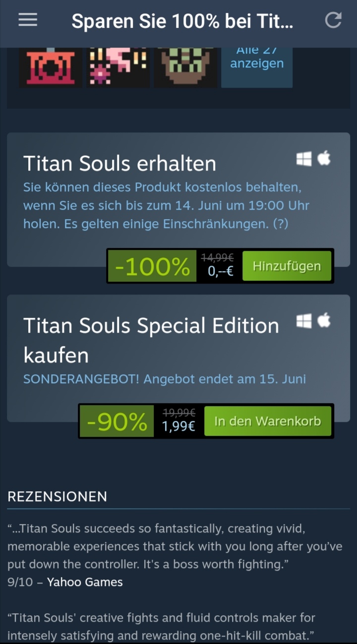Open the (?) restrictions info link
The width and height of the screenshot is (357, 644).
click(281, 224)
